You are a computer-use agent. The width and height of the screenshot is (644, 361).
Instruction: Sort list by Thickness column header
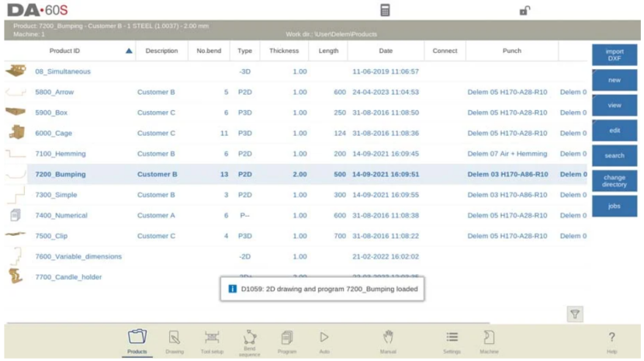point(284,51)
